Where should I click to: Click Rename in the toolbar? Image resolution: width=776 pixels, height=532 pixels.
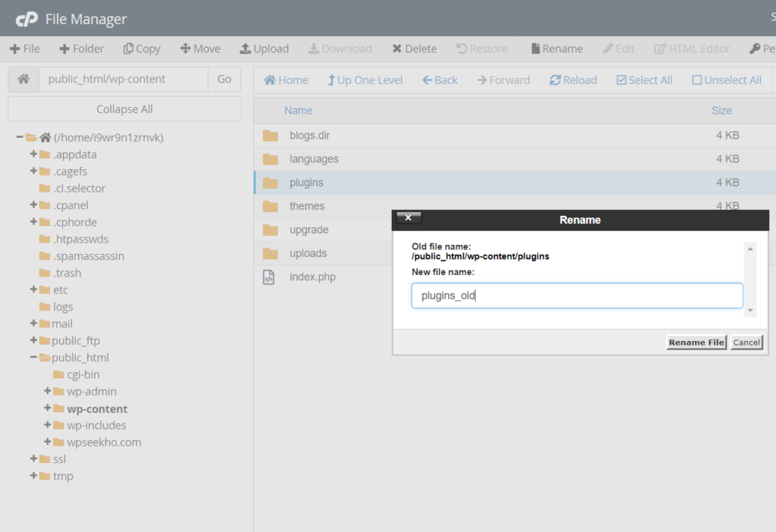pos(557,49)
